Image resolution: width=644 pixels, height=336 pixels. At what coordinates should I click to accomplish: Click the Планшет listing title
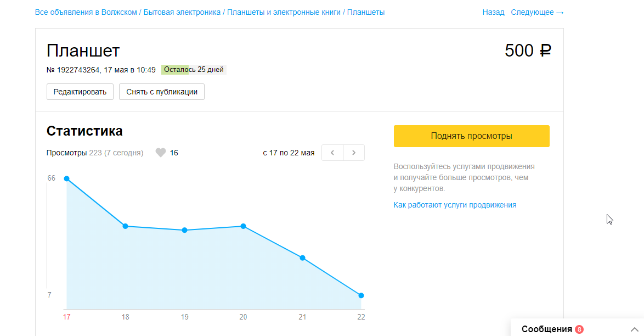click(83, 51)
